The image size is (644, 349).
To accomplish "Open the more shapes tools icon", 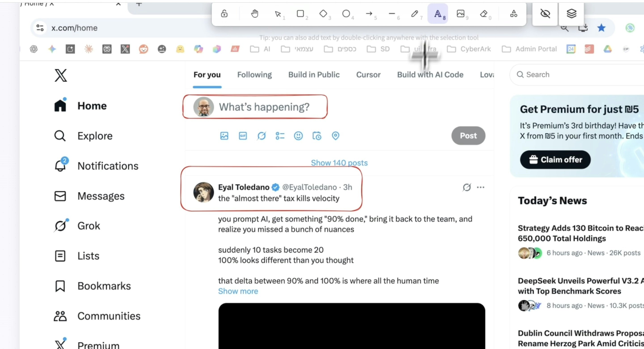I will [513, 13].
